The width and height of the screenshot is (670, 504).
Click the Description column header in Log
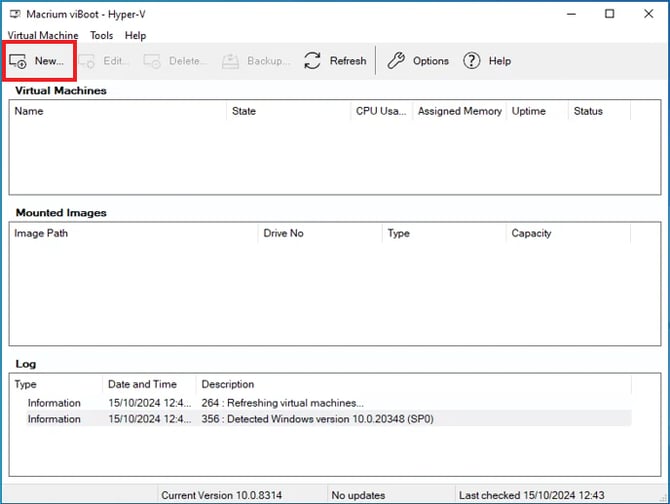click(x=414, y=384)
